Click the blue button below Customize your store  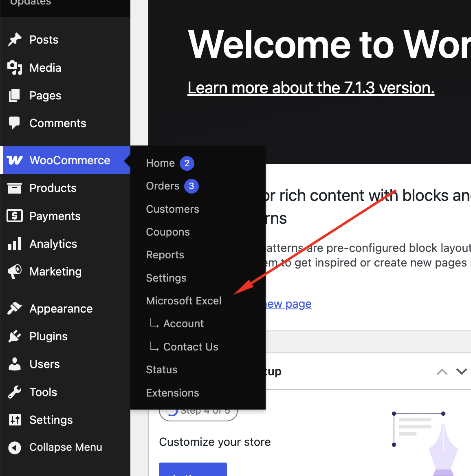click(193, 469)
